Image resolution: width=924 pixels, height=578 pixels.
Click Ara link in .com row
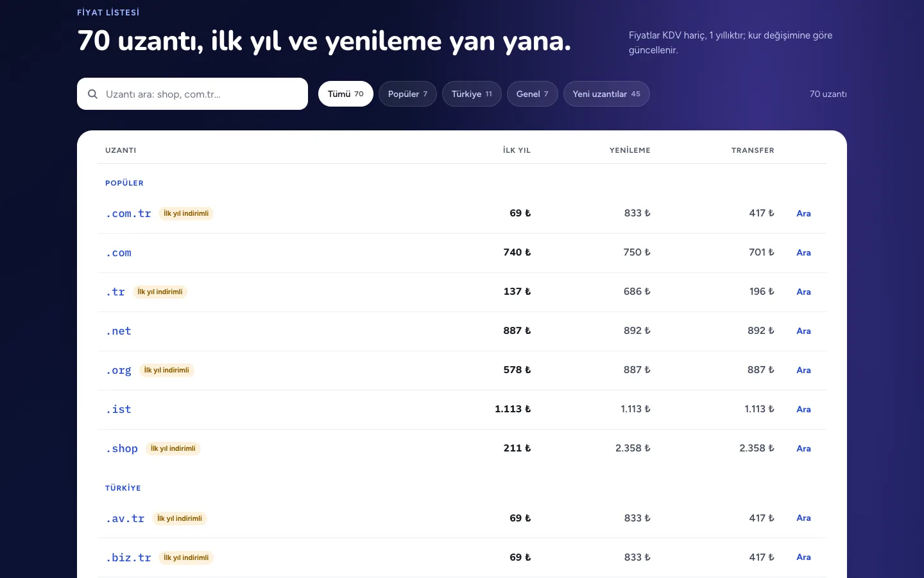[803, 252]
